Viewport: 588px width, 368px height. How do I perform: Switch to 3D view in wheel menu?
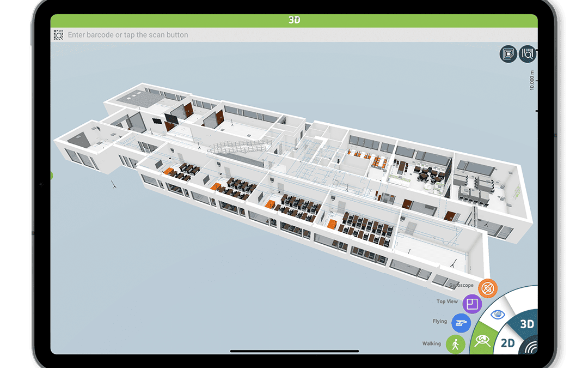coord(526,324)
